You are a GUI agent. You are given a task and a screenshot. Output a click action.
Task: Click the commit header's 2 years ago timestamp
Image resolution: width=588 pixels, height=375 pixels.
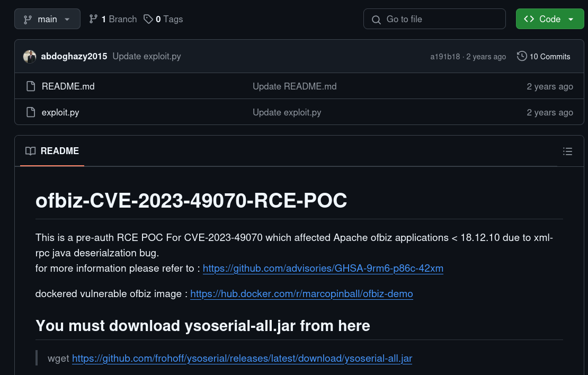(486, 57)
